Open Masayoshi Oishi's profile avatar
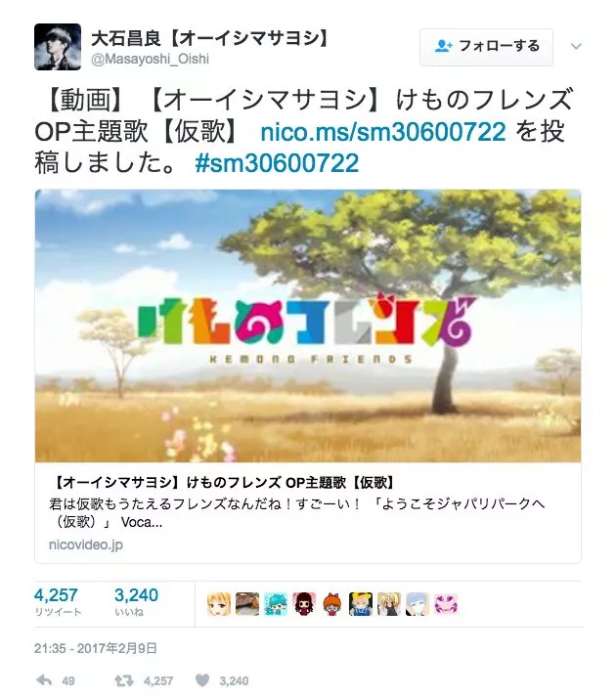The height and width of the screenshot is (696, 616). tap(58, 47)
